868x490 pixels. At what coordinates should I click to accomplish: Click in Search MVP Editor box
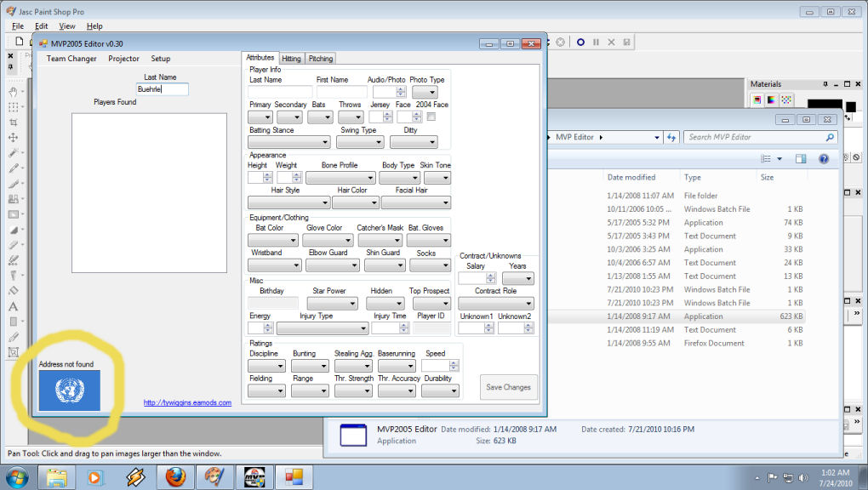point(753,137)
